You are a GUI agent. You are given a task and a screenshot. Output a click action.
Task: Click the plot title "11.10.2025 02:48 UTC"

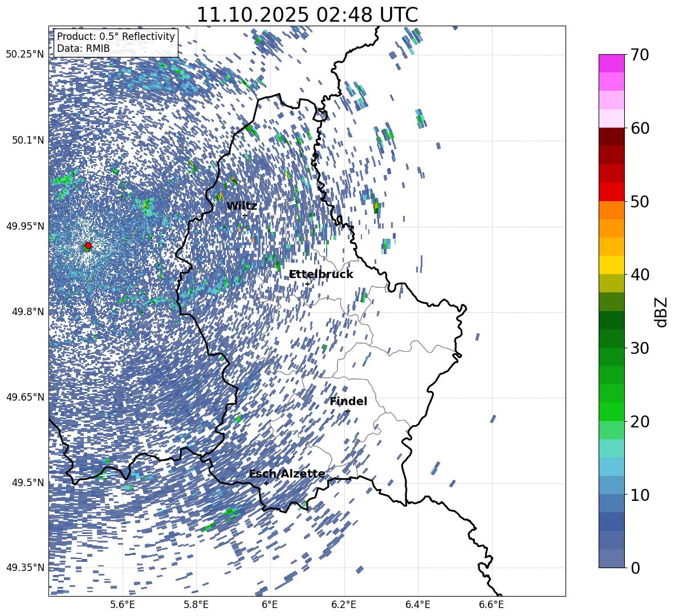coord(307,15)
